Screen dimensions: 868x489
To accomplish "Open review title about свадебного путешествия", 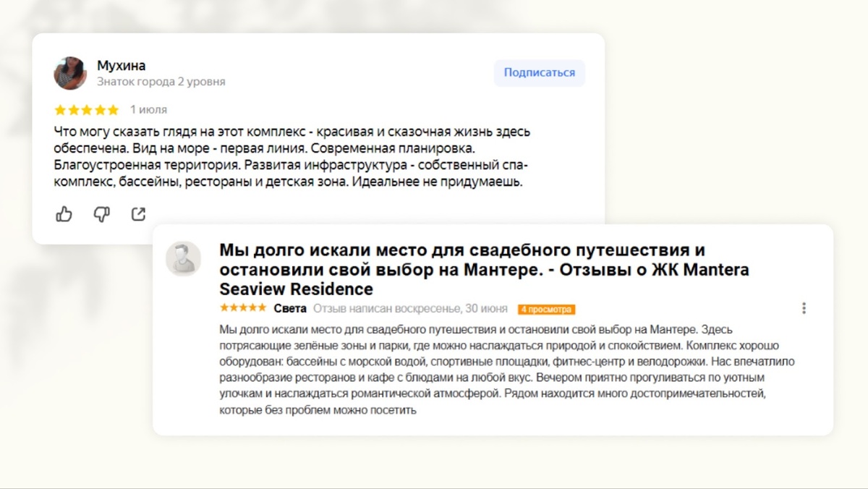I will pos(484,270).
